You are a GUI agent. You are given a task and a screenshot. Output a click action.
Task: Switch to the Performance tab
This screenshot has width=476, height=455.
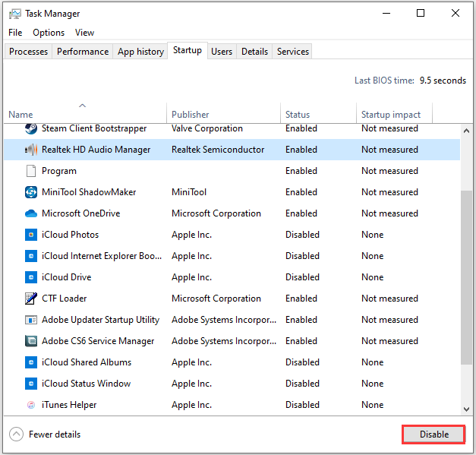83,52
